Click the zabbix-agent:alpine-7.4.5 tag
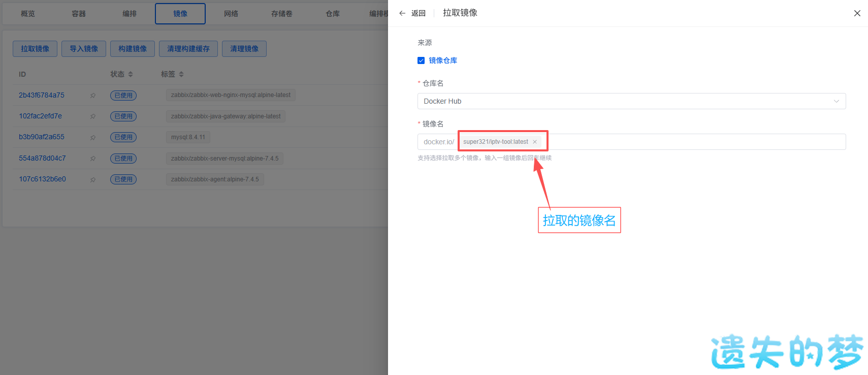 [215, 179]
